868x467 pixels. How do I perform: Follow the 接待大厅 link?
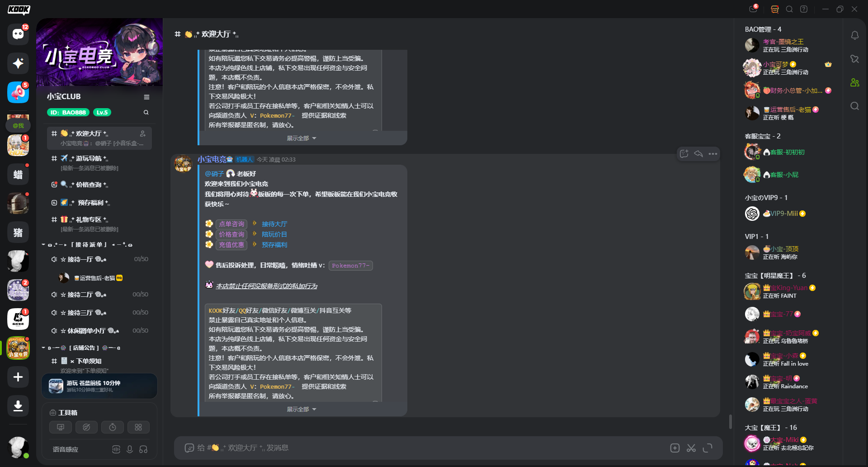pos(274,224)
